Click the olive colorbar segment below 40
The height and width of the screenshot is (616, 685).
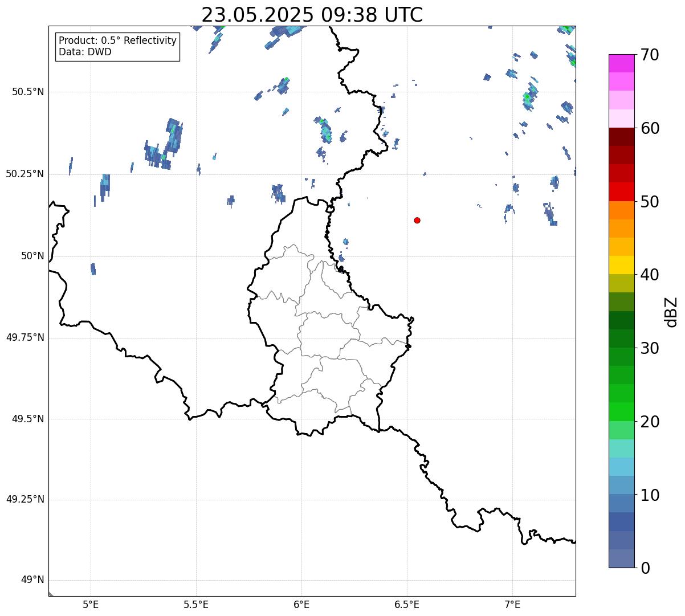pyautogui.click(x=621, y=283)
